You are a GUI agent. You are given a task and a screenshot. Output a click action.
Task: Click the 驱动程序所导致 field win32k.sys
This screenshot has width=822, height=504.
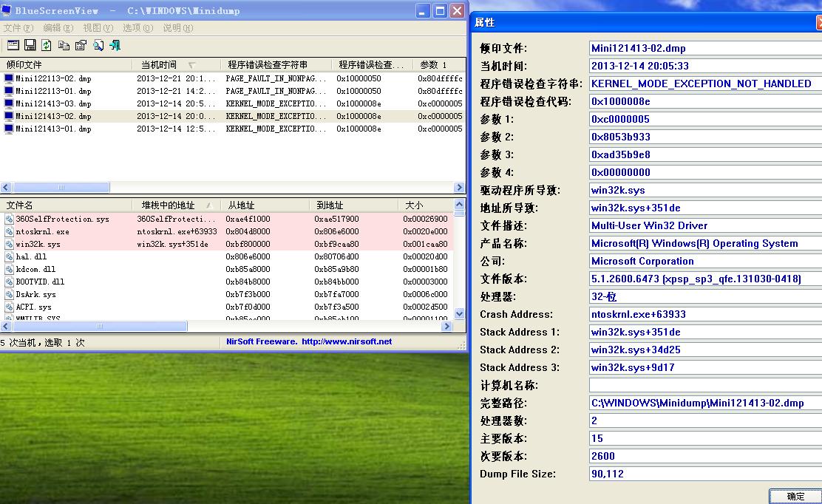tap(705, 190)
